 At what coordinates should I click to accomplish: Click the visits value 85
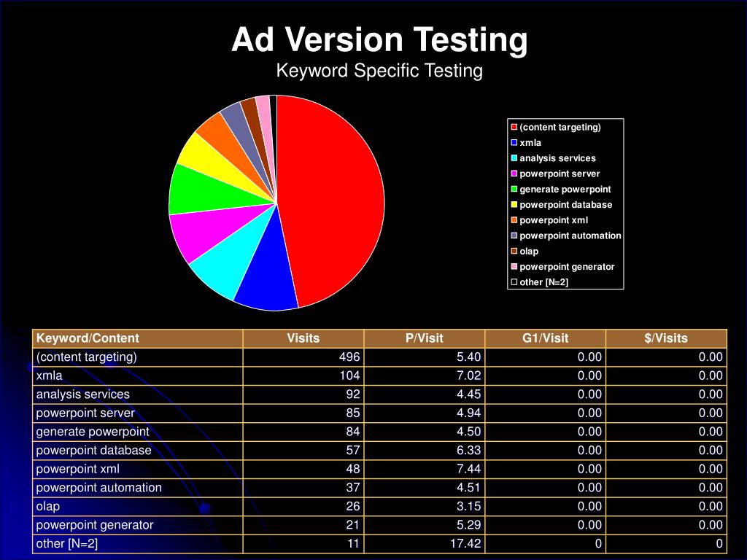(353, 413)
